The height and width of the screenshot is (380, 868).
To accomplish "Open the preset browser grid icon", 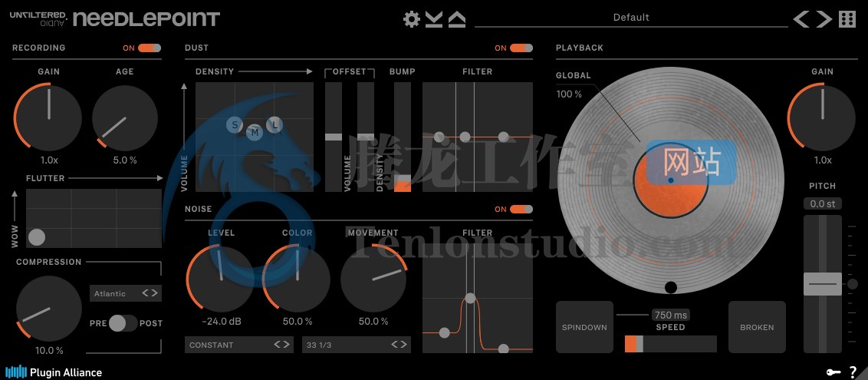I will coord(847,19).
